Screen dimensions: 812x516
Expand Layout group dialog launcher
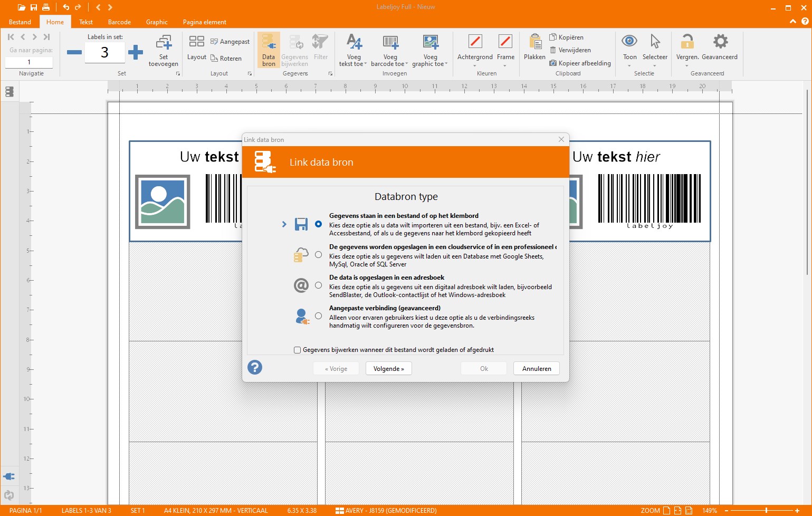click(250, 74)
